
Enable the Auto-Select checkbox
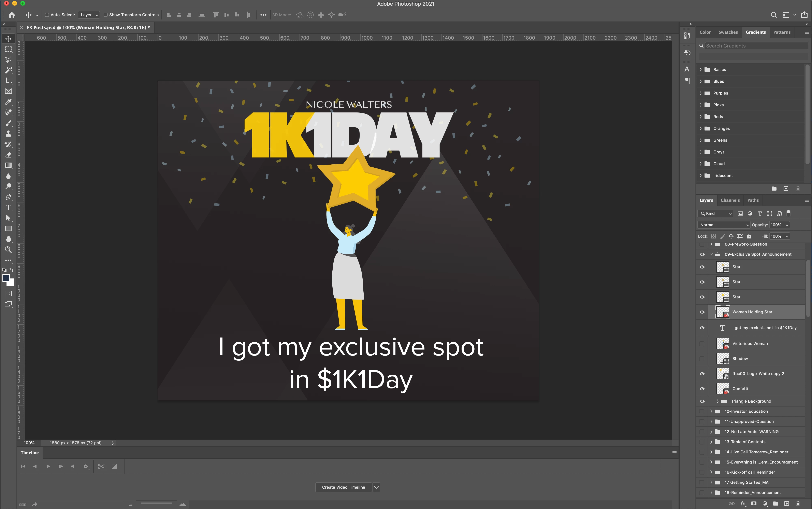pos(47,15)
